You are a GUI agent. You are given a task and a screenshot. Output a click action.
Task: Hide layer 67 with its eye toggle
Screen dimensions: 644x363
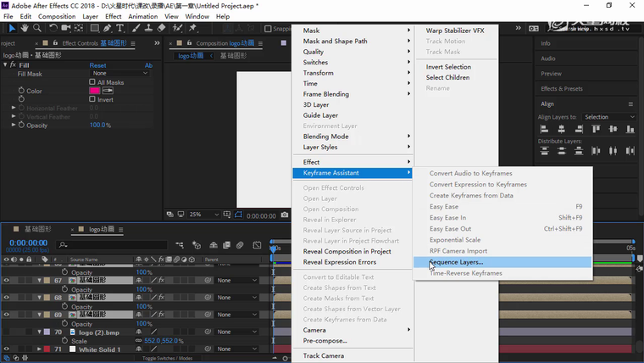tap(6, 280)
